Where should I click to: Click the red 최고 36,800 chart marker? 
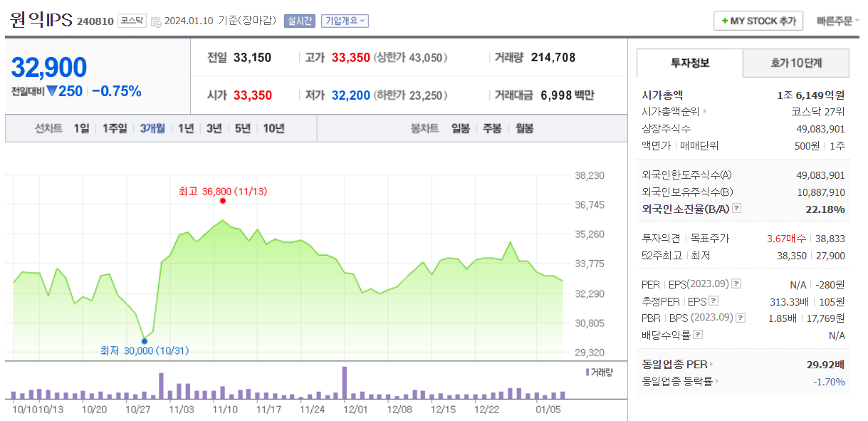tap(223, 201)
